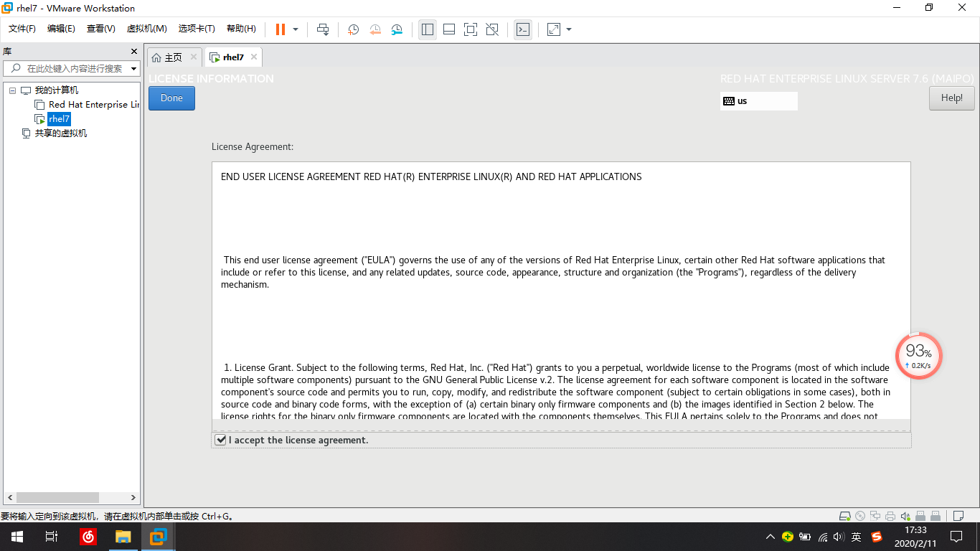This screenshot has height=551, width=980.
Task: Open Task View on the taskbar
Action: click(x=52, y=537)
